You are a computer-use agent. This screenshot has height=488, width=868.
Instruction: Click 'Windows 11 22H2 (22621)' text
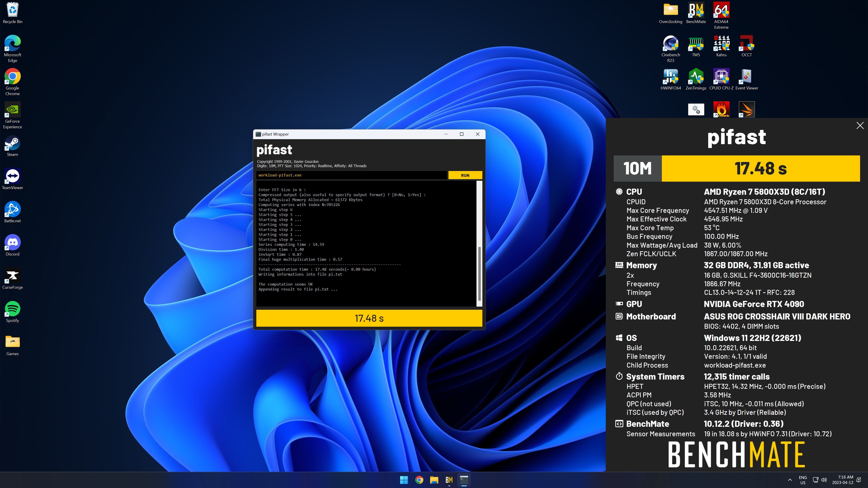(x=752, y=338)
